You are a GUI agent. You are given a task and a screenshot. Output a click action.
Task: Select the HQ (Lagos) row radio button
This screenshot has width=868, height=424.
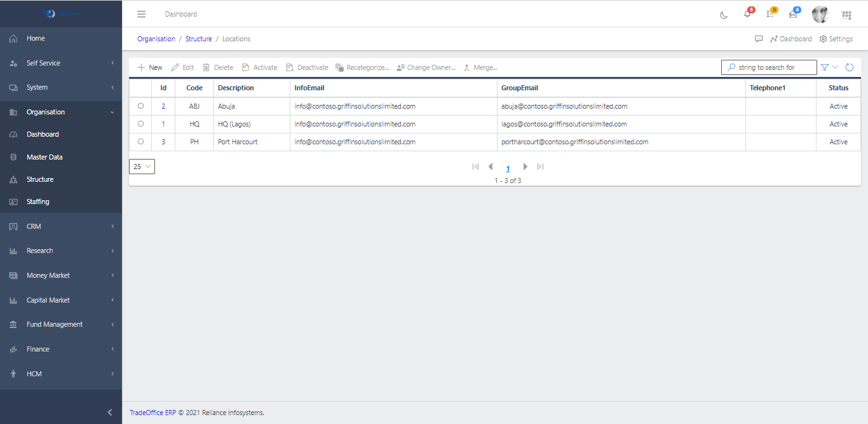click(x=140, y=124)
